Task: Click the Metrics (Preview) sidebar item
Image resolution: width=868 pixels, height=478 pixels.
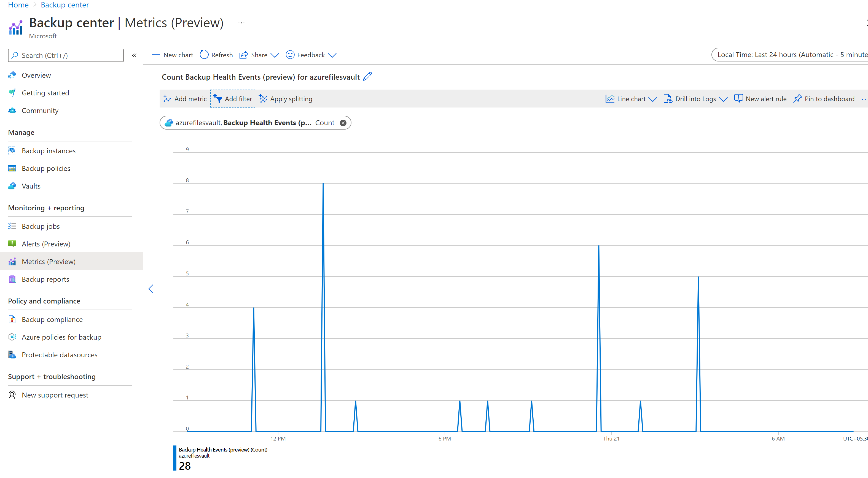Action: coord(48,261)
